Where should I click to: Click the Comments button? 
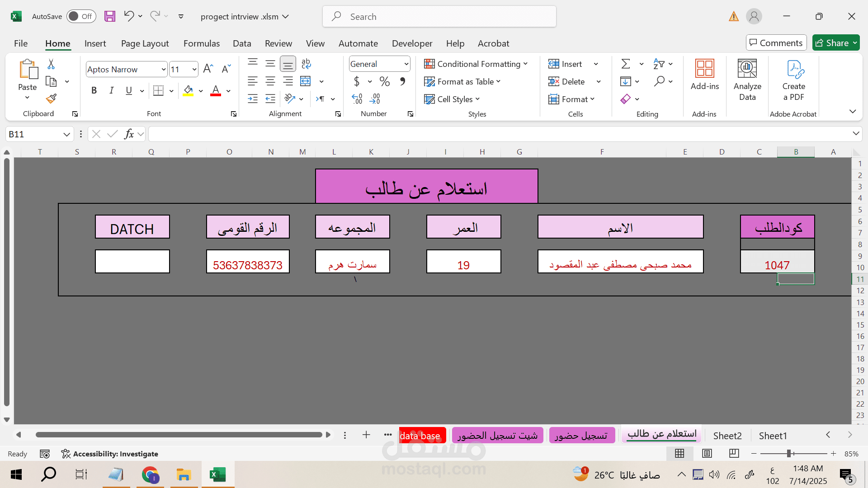(776, 43)
